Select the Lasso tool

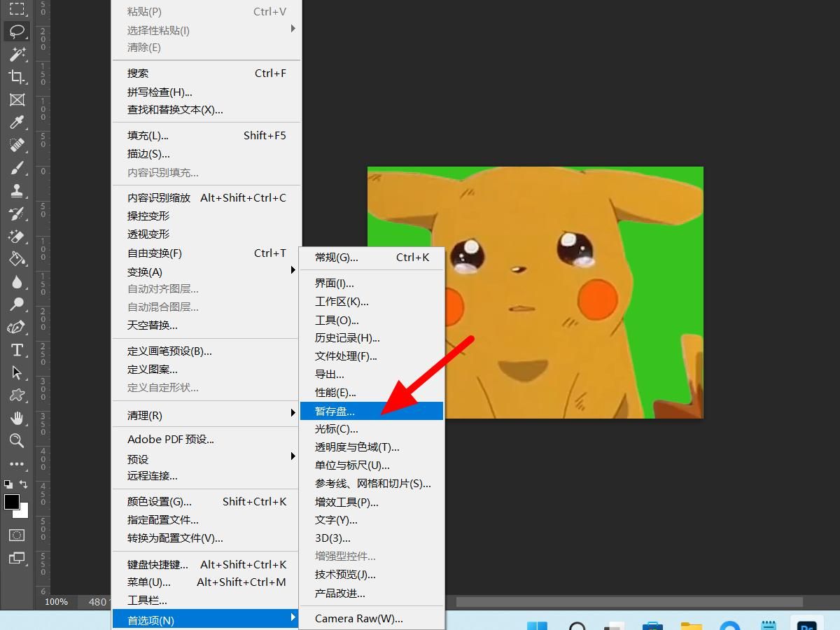pyautogui.click(x=16, y=31)
